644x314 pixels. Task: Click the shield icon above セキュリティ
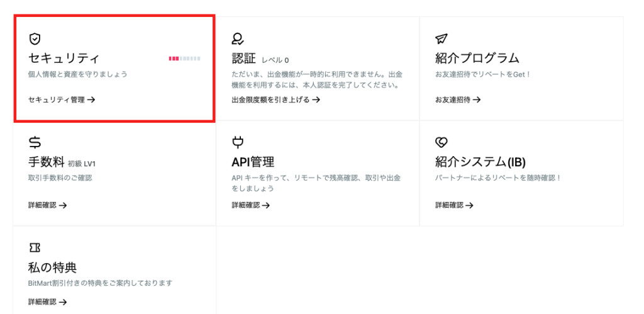click(35, 39)
